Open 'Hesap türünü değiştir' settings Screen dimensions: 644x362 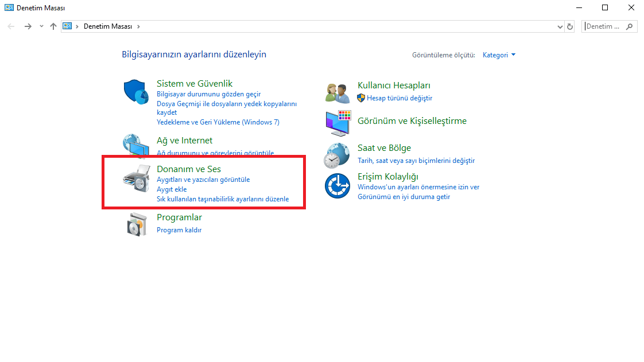[400, 98]
